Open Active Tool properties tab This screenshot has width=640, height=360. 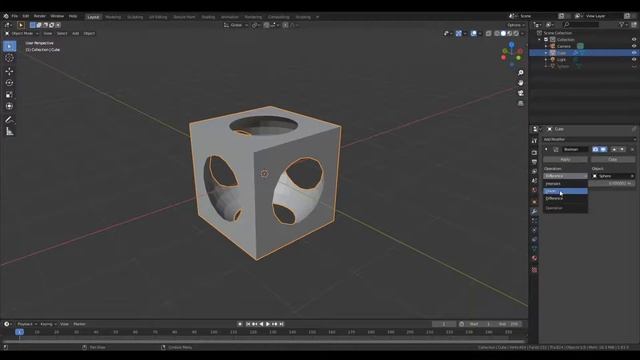534,141
